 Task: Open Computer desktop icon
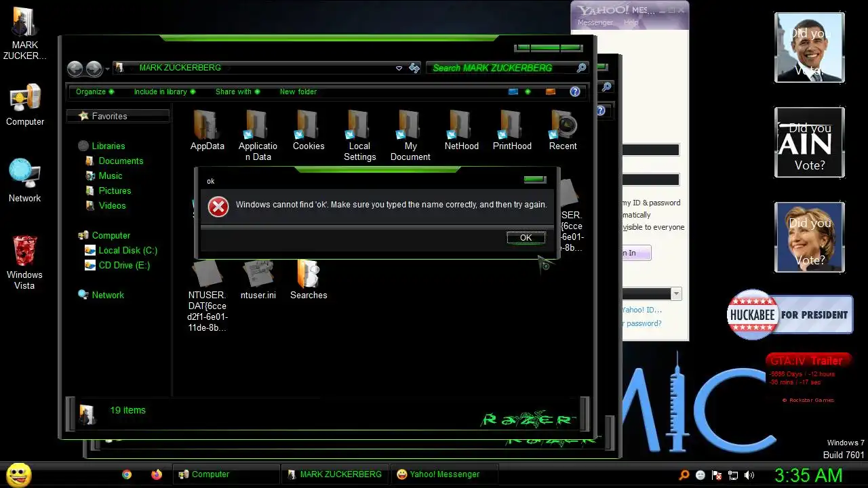(x=25, y=105)
